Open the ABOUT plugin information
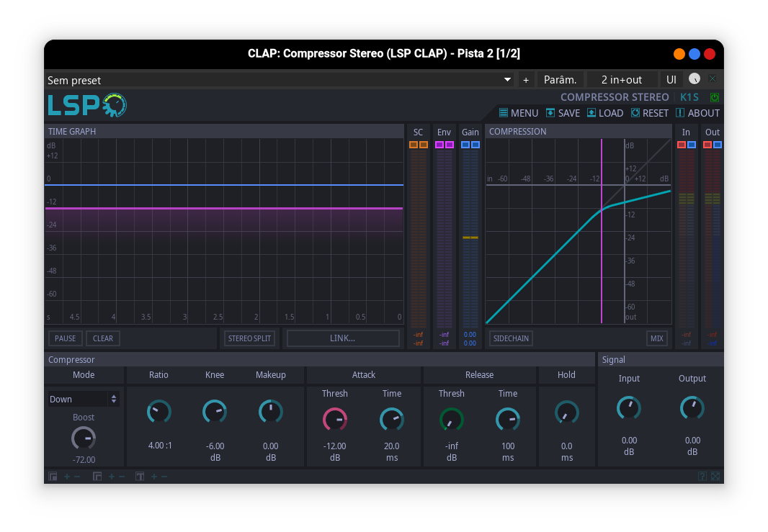The width and height of the screenshot is (768, 532). [697, 113]
